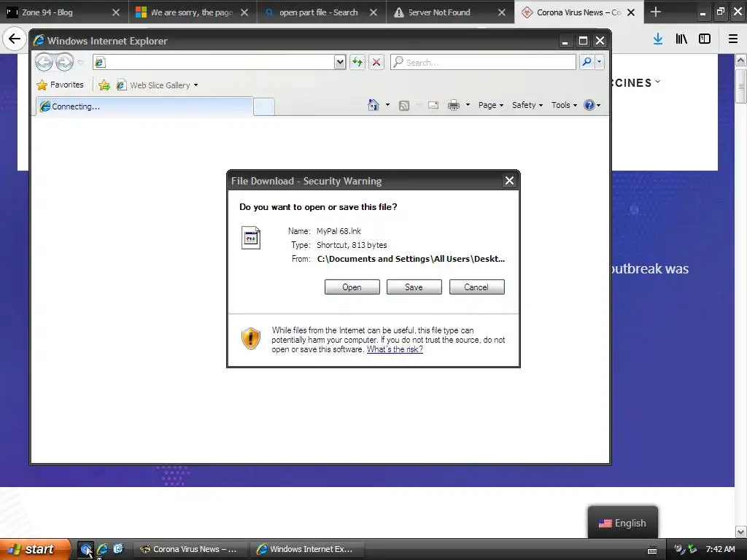Viewport: 747px width, 560px height.
Task: Open Web Slice Gallery
Action: (x=158, y=85)
